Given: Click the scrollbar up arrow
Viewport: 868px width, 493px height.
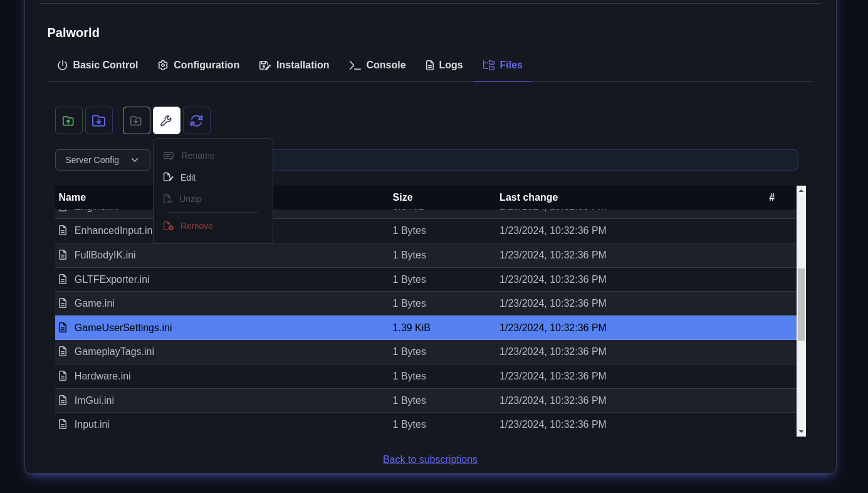Looking at the screenshot, I should point(801,190).
